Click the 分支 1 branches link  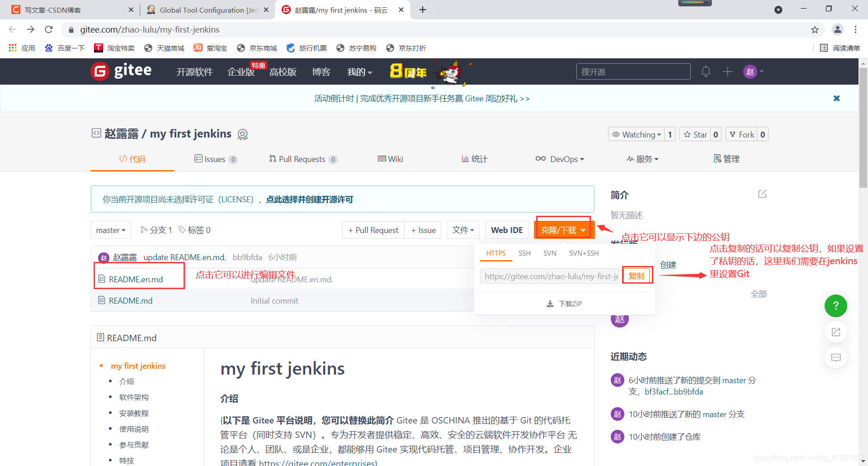point(156,230)
